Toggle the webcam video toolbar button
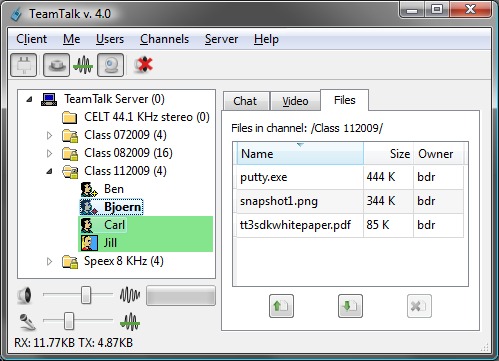This screenshot has width=499, height=361. point(111,65)
